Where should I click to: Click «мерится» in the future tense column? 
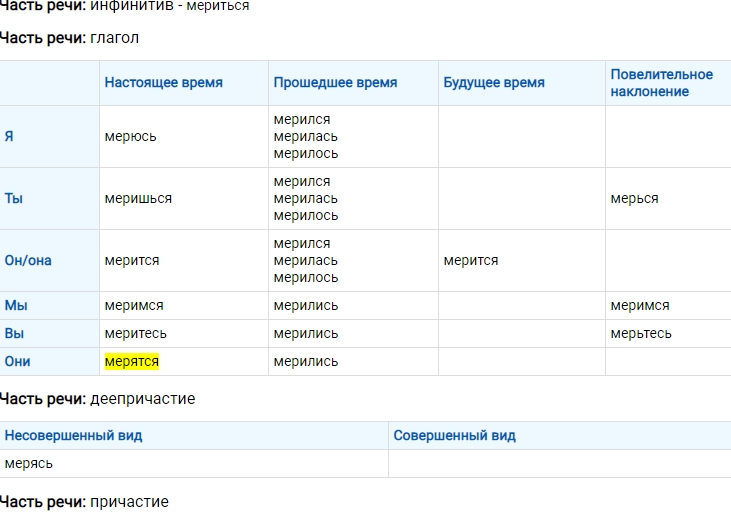(x=470, y=260)
